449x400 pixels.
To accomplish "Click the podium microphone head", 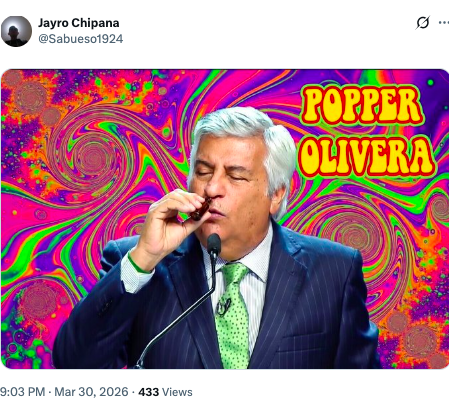I will (214, 243).
